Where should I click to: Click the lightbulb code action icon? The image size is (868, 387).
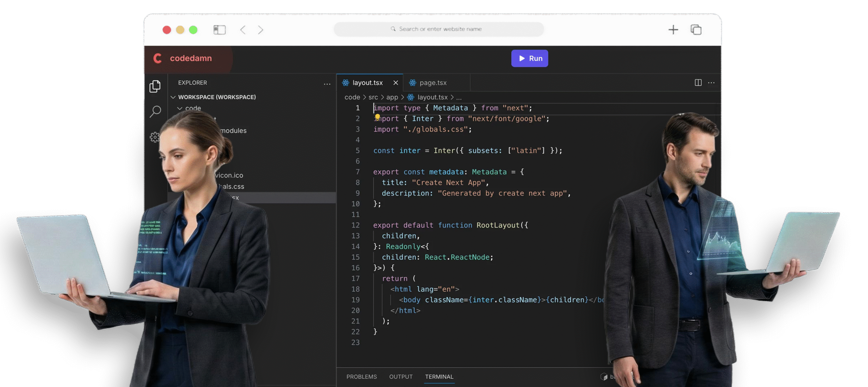tap(377, 117)
